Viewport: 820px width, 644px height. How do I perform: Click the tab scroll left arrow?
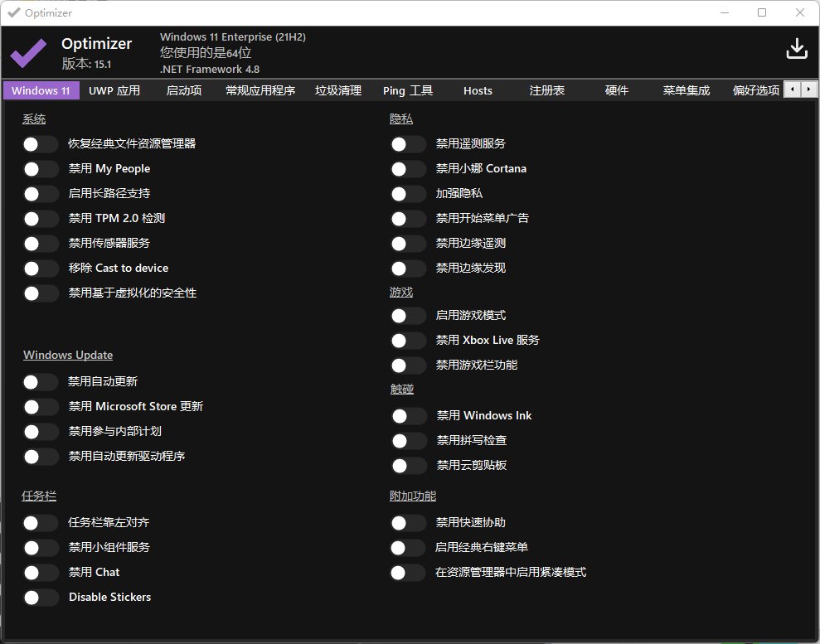793,90
